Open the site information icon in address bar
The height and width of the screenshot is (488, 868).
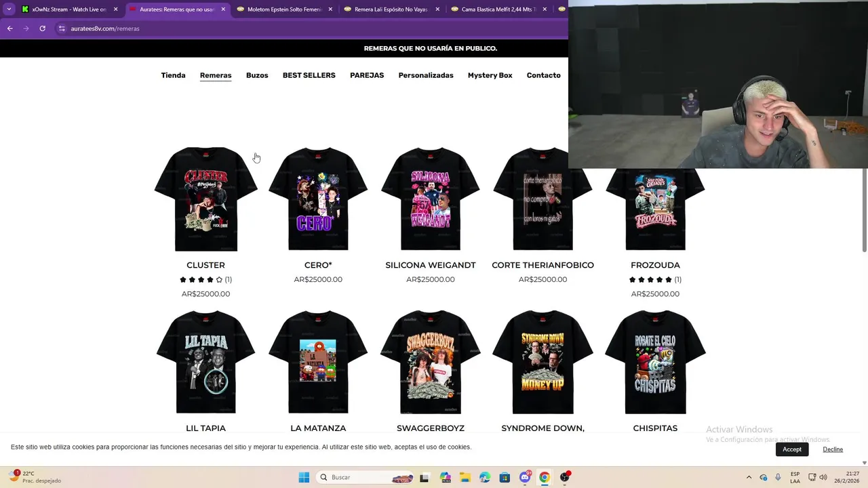[62, 28]
